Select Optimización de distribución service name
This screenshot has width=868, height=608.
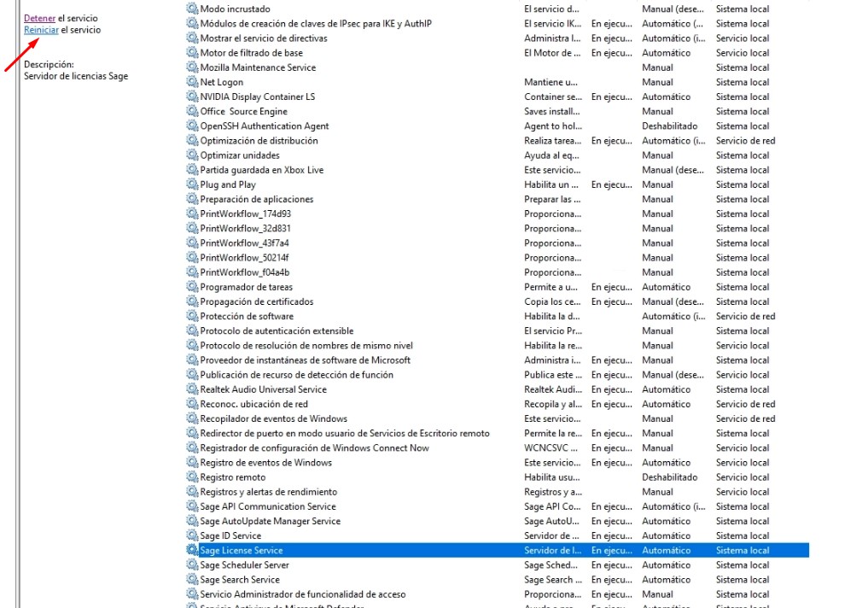[x=259, y=141]
